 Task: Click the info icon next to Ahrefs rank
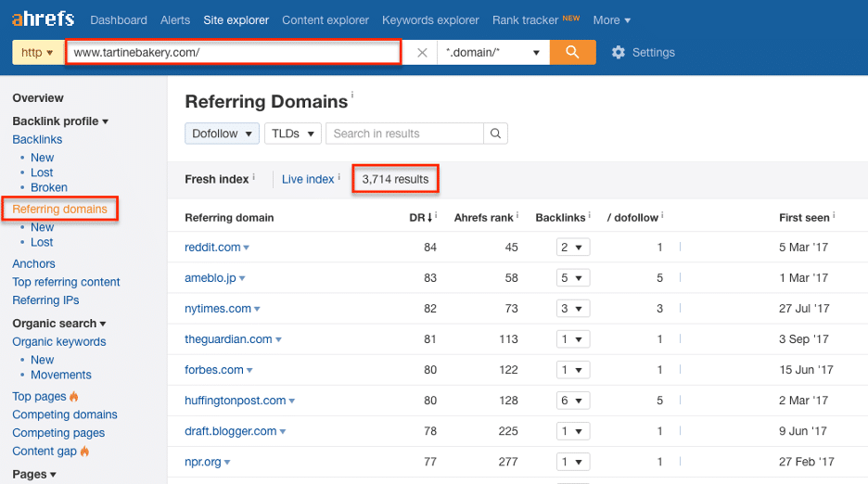pos(518,217)
